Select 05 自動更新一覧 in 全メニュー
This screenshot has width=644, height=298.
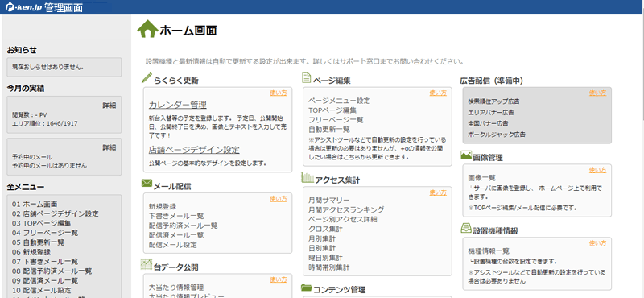[38, 242]
